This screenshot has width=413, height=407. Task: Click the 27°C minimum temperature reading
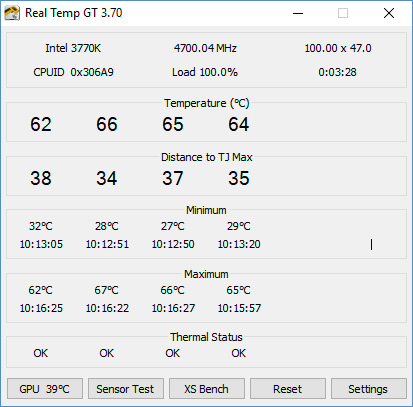point(173,226)
